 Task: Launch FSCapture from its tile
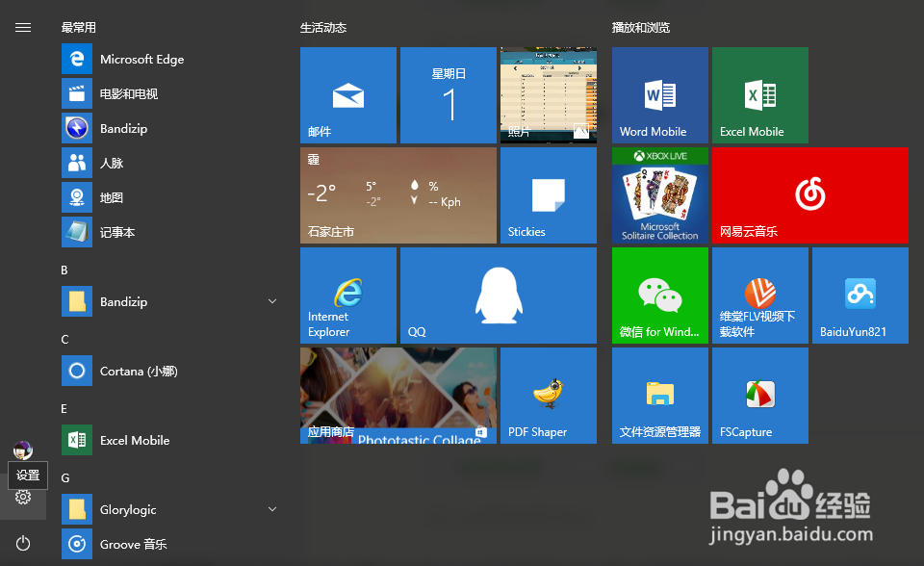(759, 395)
